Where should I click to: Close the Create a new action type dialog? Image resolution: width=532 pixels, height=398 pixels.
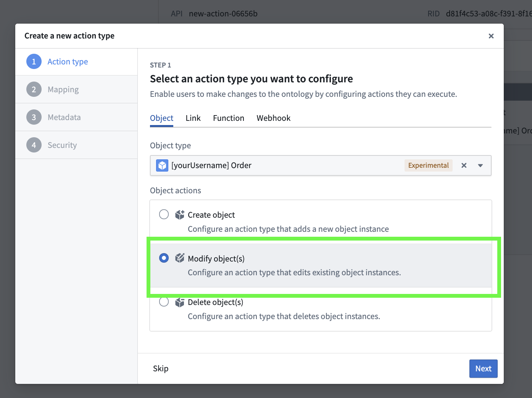pyautogui.click(x=491, y=36)
